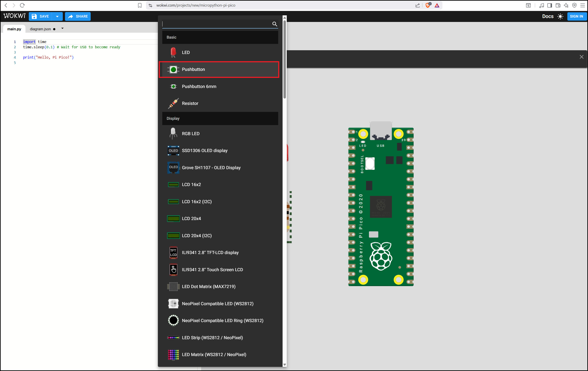Click the search magnifier icon
This screenshot has width=588, height=371.
(x=274, y=24)
